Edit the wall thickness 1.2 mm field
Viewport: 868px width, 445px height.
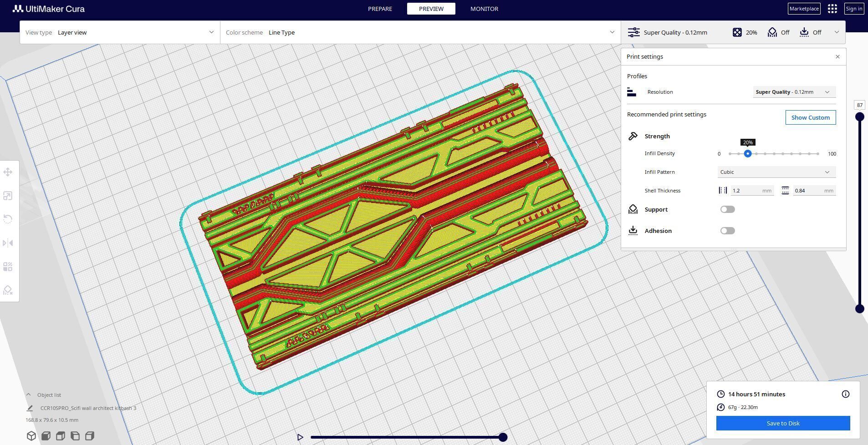click(752, 191)
